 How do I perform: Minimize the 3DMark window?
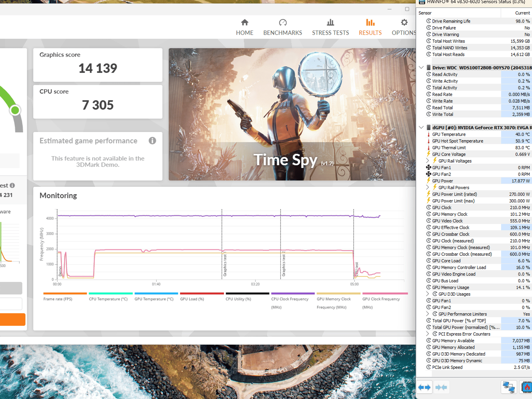[x=389, y=9]
